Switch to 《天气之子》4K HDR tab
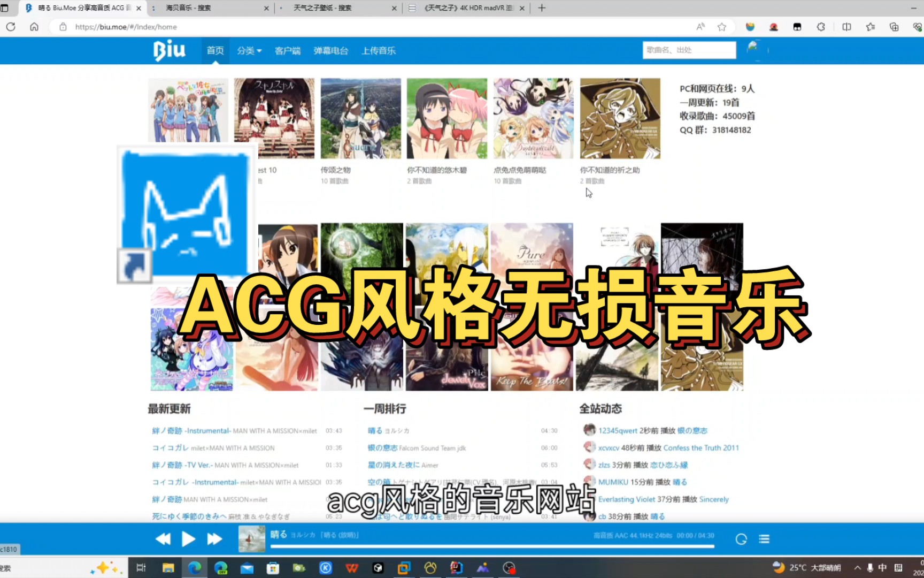 [x=465, y=8]
